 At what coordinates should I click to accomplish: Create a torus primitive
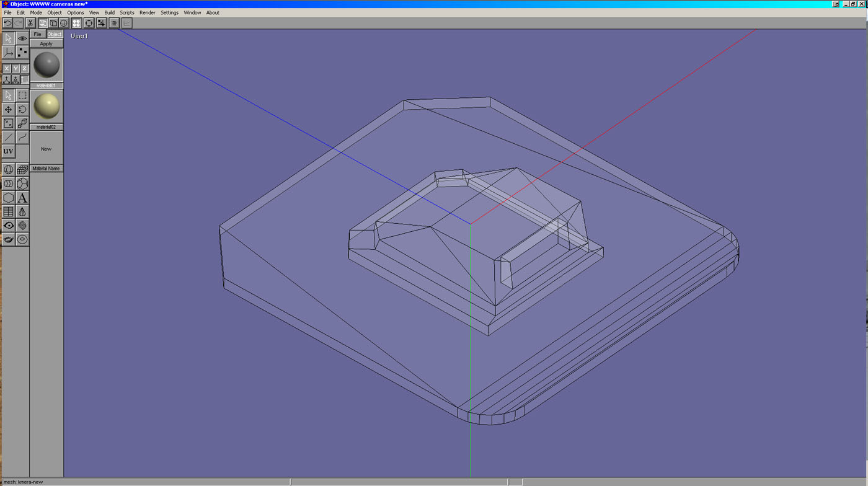coord(22,239)
